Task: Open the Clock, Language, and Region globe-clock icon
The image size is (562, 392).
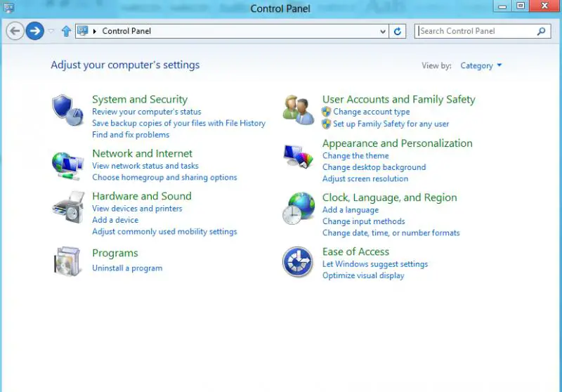Action: click(298, 208)
